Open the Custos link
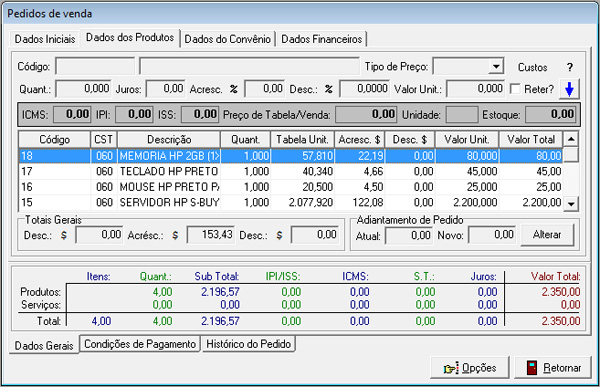600x387 pixels. pyautogui.click(x=532, y=67)
